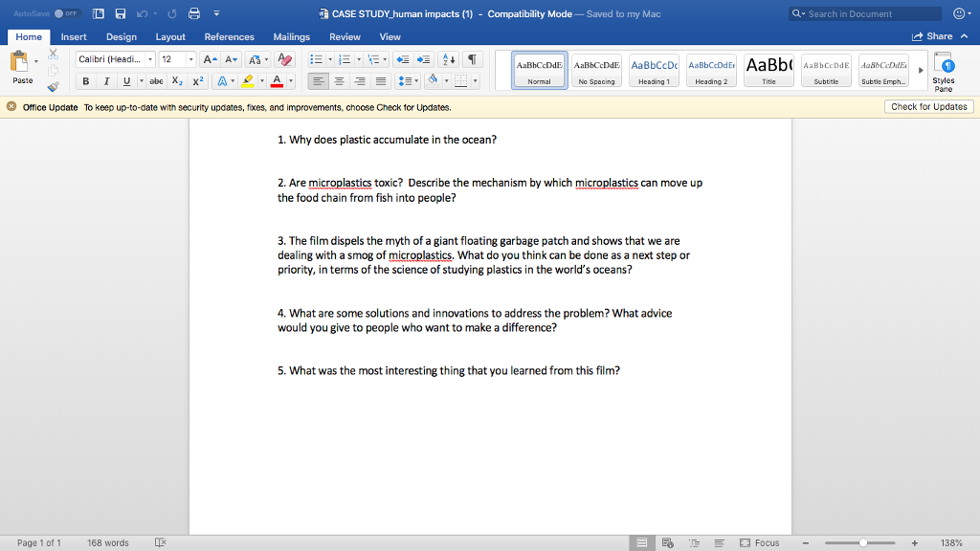Open the font size dropdown
980x551 pixels.
click(x=190, y=59)
